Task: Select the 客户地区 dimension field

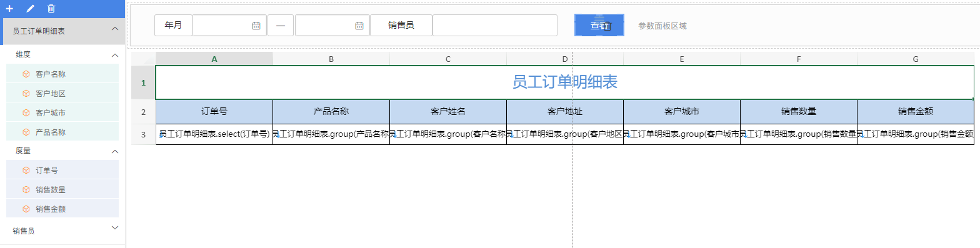Action: pyautogui.click(x=62, y=93)
